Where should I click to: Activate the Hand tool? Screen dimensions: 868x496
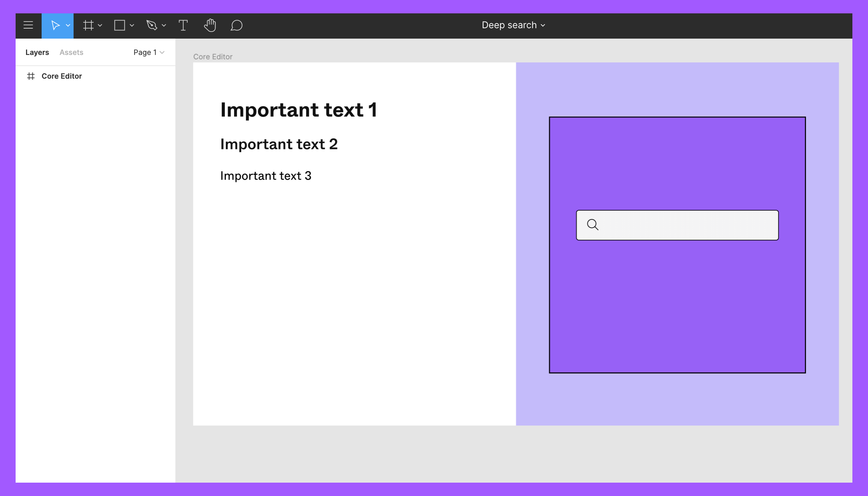[x=210, y=25]
